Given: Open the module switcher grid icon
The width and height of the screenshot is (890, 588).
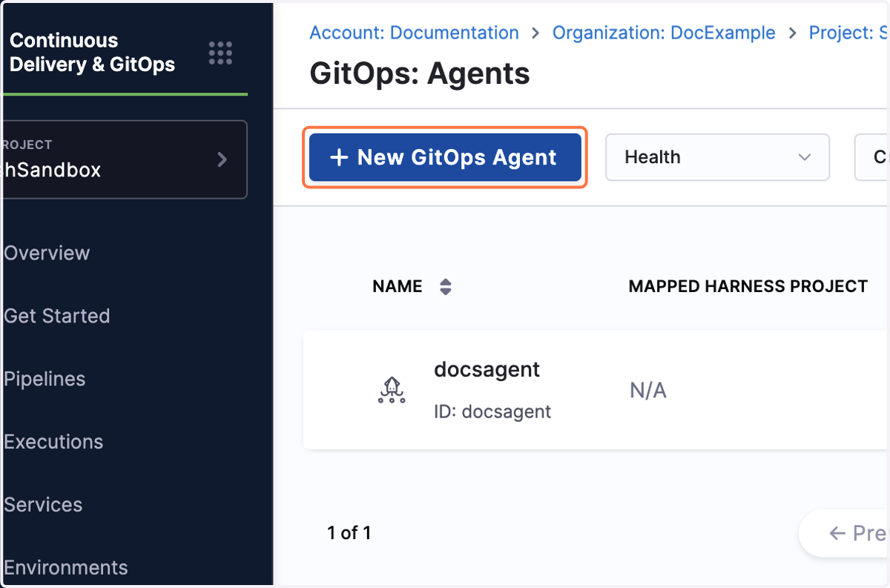Looking at the screenshot, I should coord(220,53).
